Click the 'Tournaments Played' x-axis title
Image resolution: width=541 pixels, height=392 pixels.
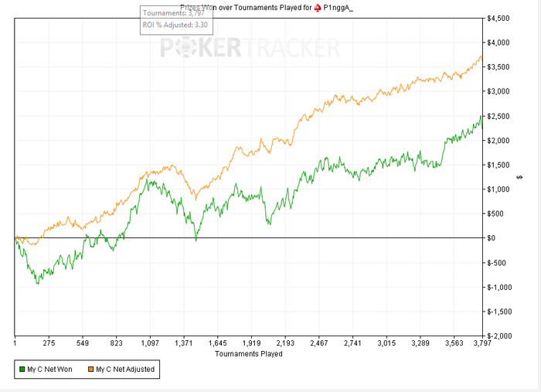click(249, 353)
